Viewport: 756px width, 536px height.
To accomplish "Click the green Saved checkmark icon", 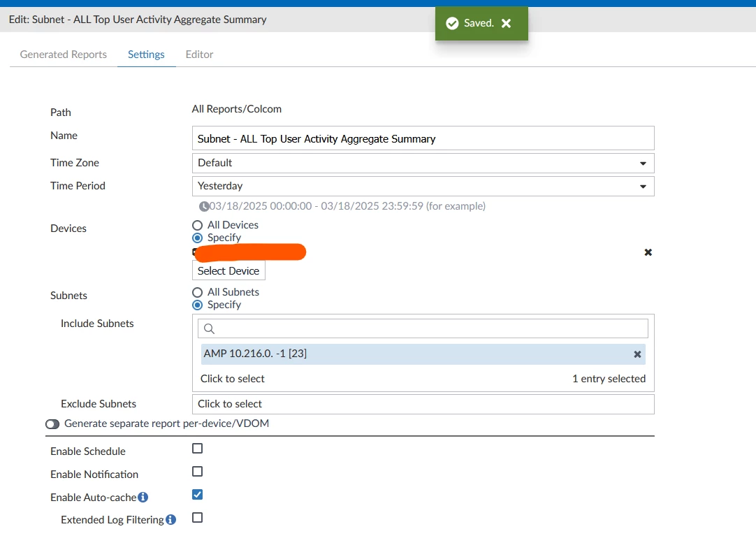I will (452, 23).
